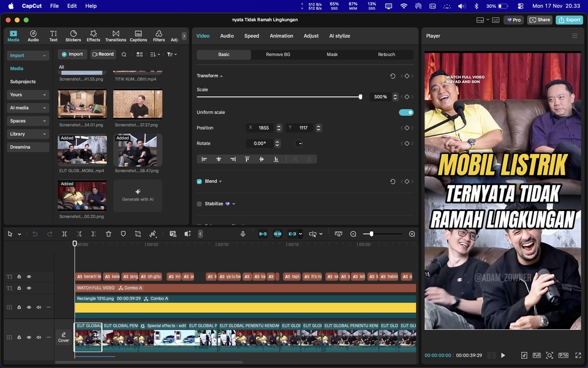The image size is (588, 368).
Task: Open the Captions panel
Action: pos(138,35)
